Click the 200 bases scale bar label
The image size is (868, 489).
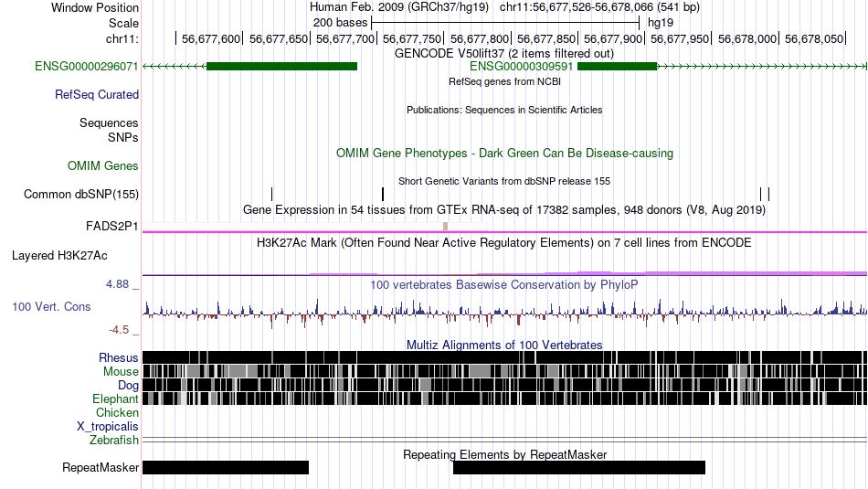[340, 23]
